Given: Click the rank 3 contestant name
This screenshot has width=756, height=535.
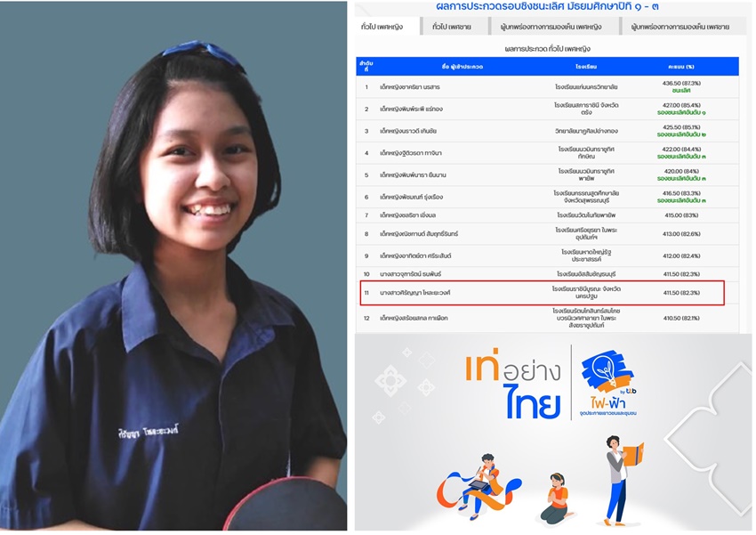Looking at the screenshot, I should (x=408, y=131).
